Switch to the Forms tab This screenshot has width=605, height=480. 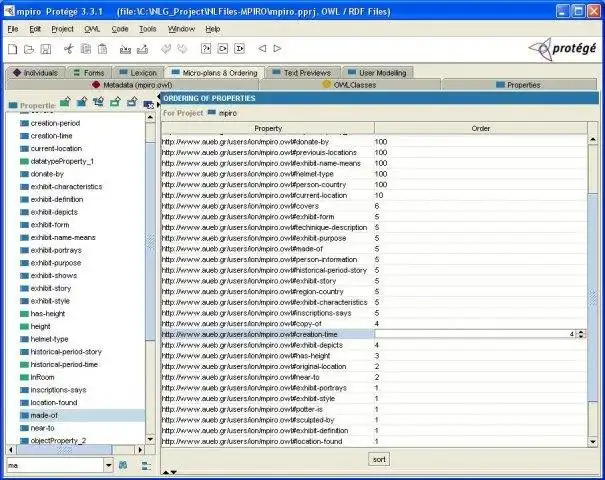tap(89, 73)
